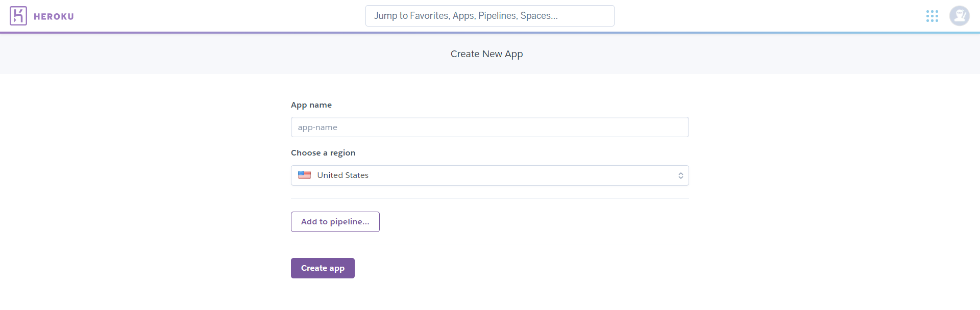Click the word Create on the purple button

click(314, 268)
